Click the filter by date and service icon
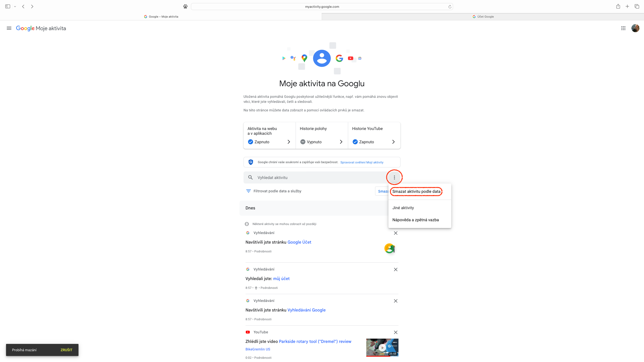Screen dimensions: 644x362 (x=248, y=191)
